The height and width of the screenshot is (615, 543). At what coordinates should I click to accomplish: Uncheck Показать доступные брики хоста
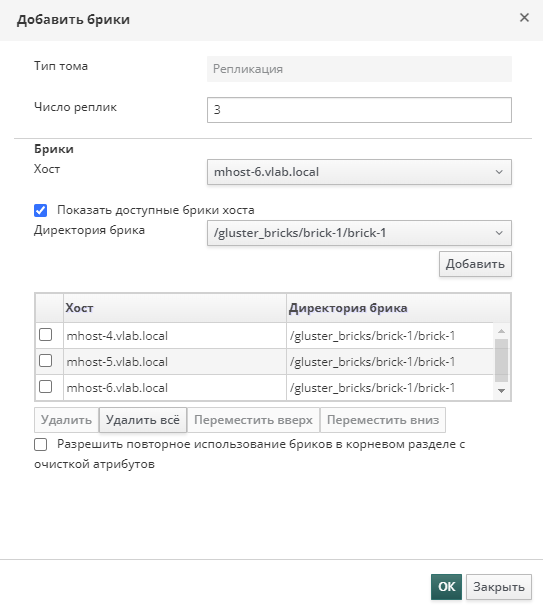(40, 210)
